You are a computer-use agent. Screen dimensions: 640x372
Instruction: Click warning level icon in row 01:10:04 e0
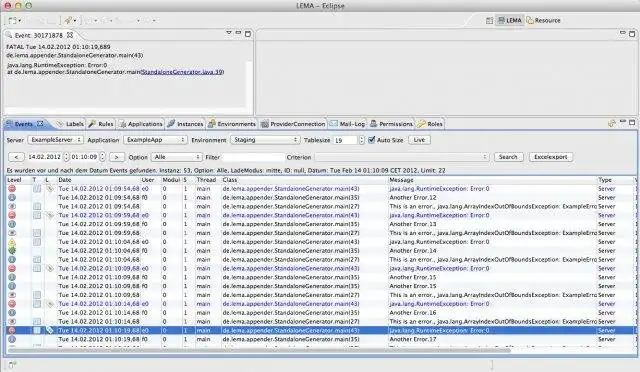12,242
